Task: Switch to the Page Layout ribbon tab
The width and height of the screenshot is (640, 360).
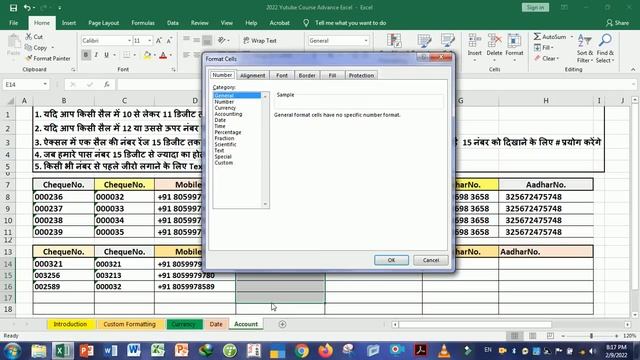Action: pos(104,23)
